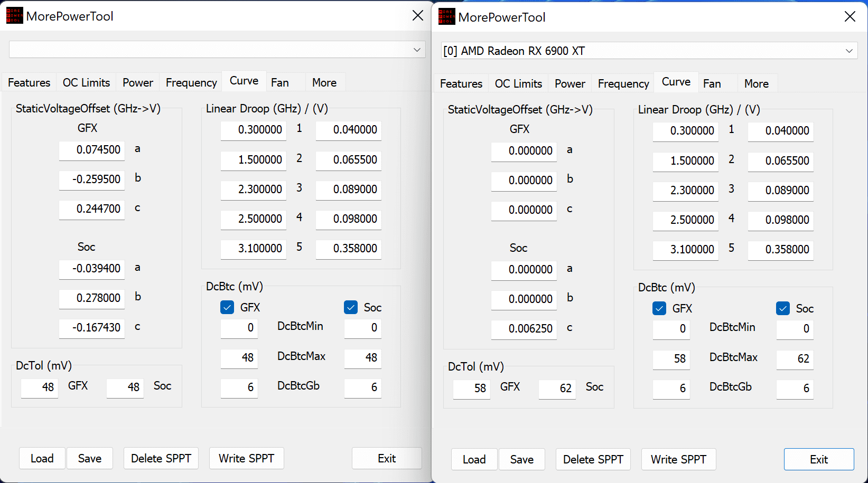Open AMD Radeon RX 6900 XT dropdown
Image resolution: width=868 pixels, height=483 pixels.
click(x=649, y=51)
